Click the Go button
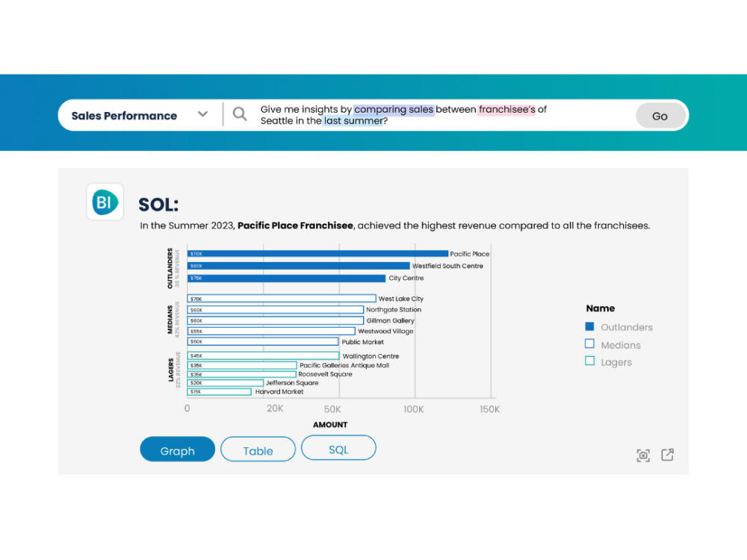This screenshot has height=560, width=747. pyautogui.click(x=660, y=116)
